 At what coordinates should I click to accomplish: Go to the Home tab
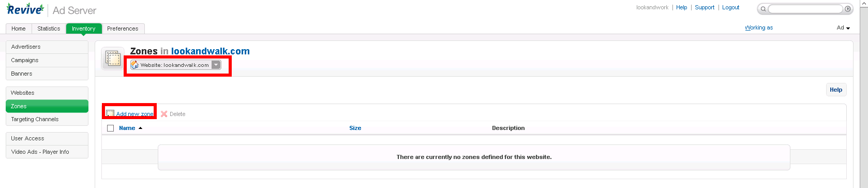pos(19,28)
